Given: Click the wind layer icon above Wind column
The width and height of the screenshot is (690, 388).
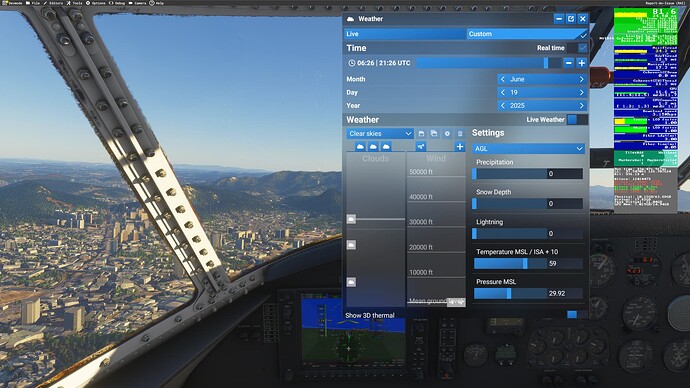Looking at the screenshot, I should (421, 146).
